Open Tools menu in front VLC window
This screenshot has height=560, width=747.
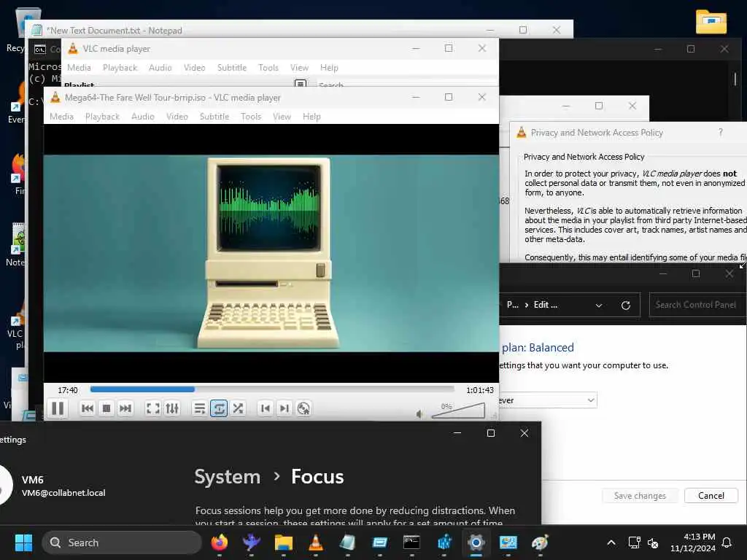click(251, 117)
